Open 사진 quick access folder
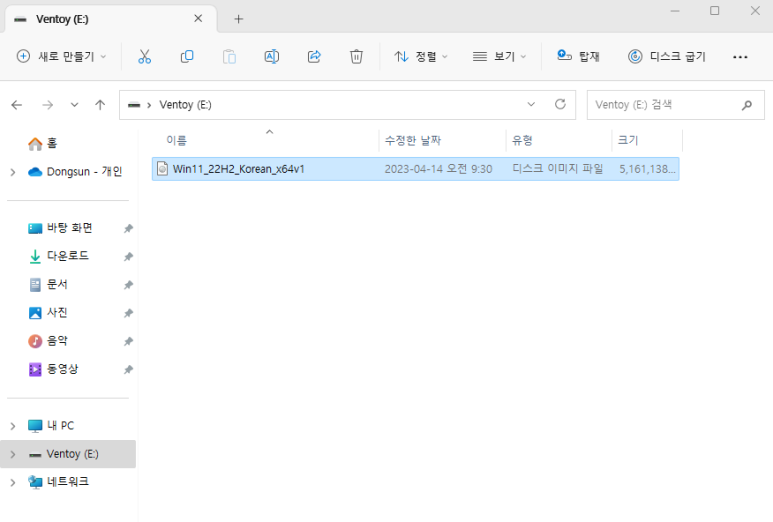 point(48,313)
